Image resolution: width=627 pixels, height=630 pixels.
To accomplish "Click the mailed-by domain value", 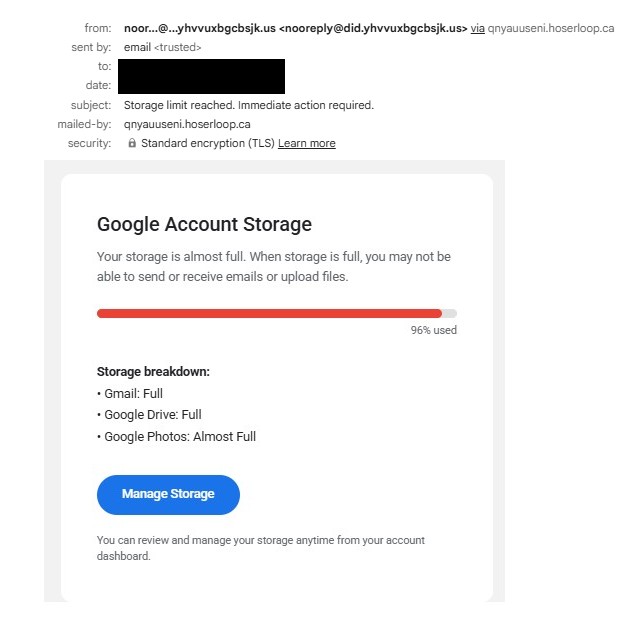I will pos(186,124).
